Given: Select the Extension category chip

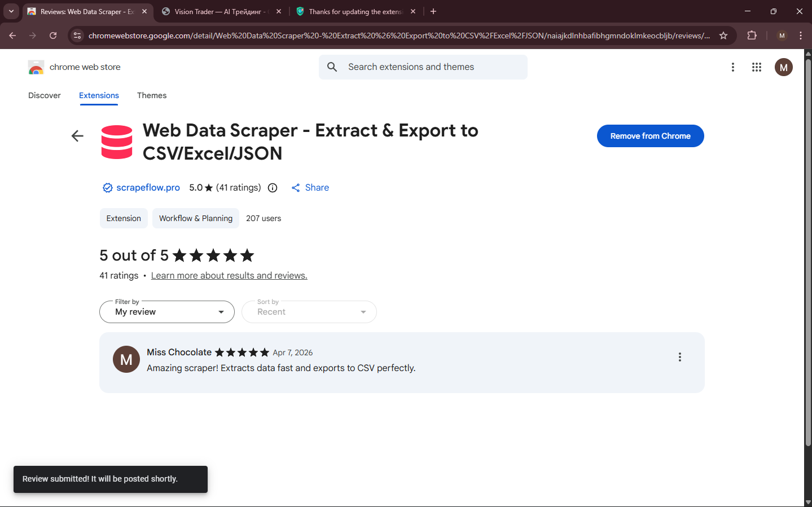Looking at the screenshot, I should (x=124, y=218).
